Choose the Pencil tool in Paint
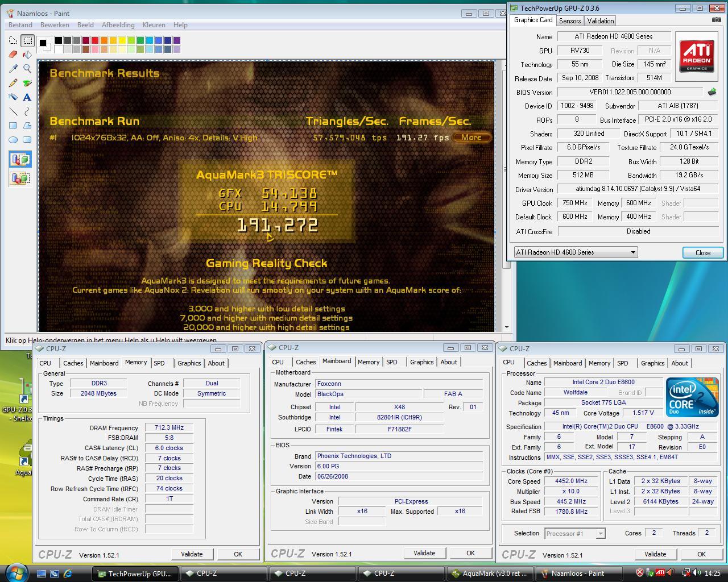The height and width of the screenshot is (582, 728). (x=13, y=83)
